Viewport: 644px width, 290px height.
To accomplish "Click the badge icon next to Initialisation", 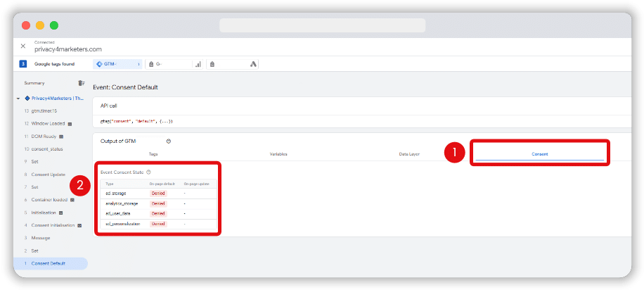I will coord(60,213).
